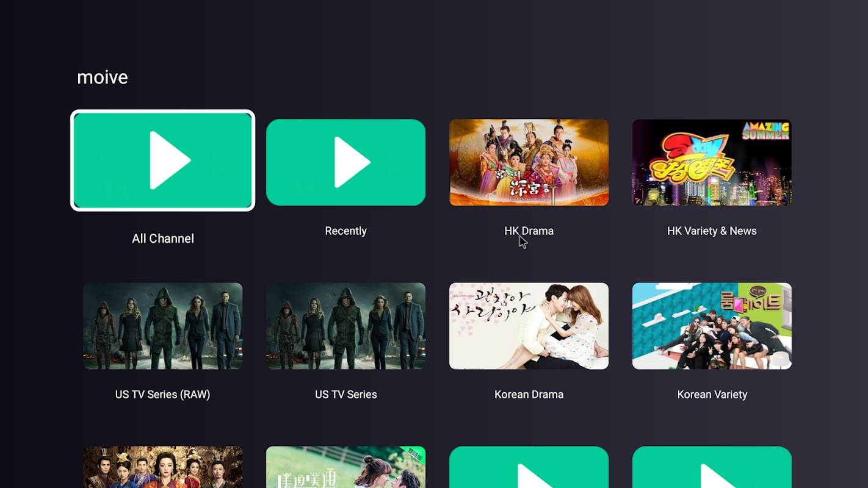Click the US TV Series caption text

point(345,394)
